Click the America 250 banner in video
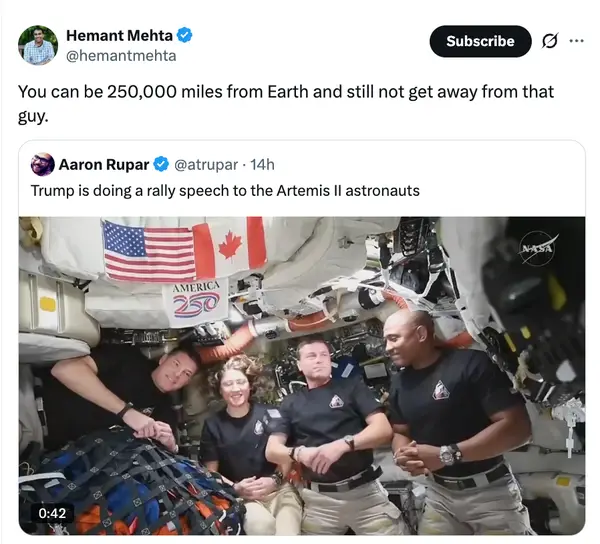The image size is (600, 544). [x=196, y=302]
